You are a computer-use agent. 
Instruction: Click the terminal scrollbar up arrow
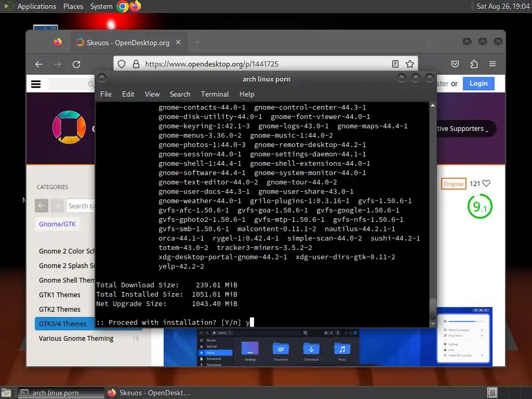pos(433,105)
